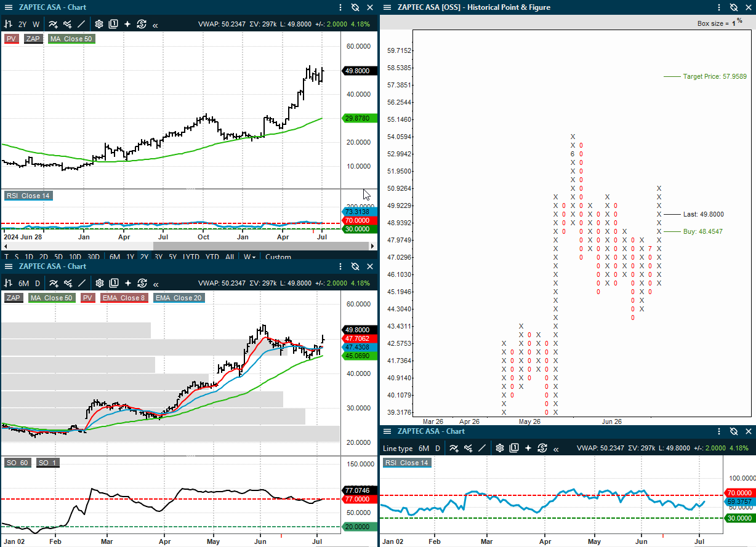This screenshot has height=547, width=756.
Task: Click currency sync icon in bottom-right RSI chart
Action: coord(542,449)
